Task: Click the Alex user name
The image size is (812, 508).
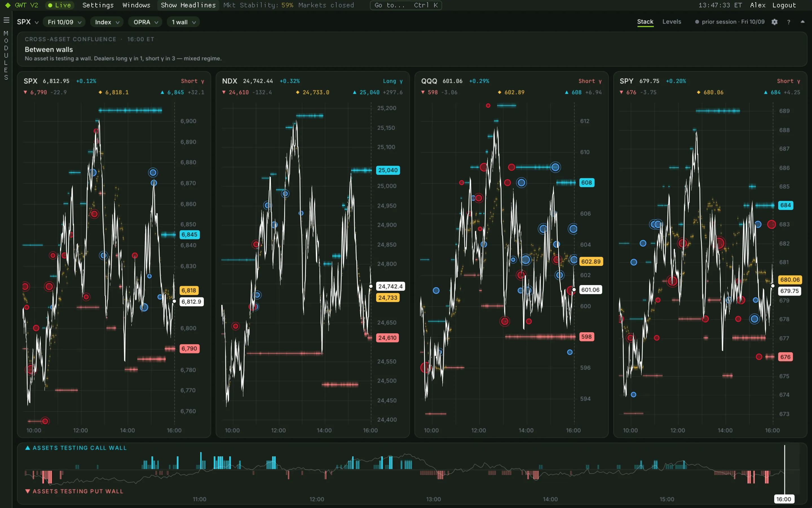Action: point(758,5)
